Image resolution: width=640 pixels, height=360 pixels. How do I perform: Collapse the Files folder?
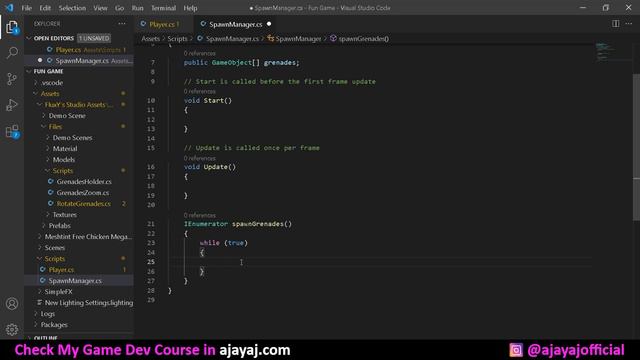tap(55, 127)
